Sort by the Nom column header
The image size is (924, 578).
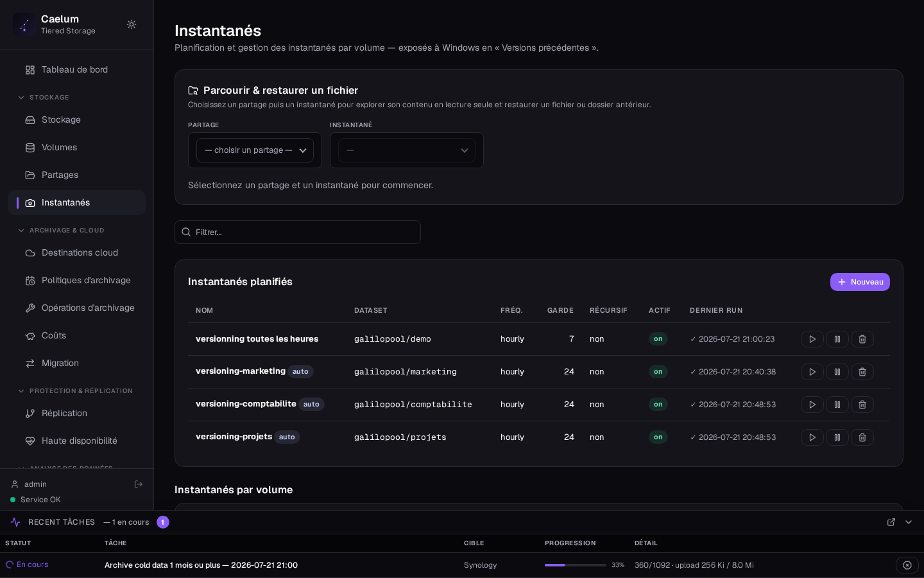pos(204,310)
